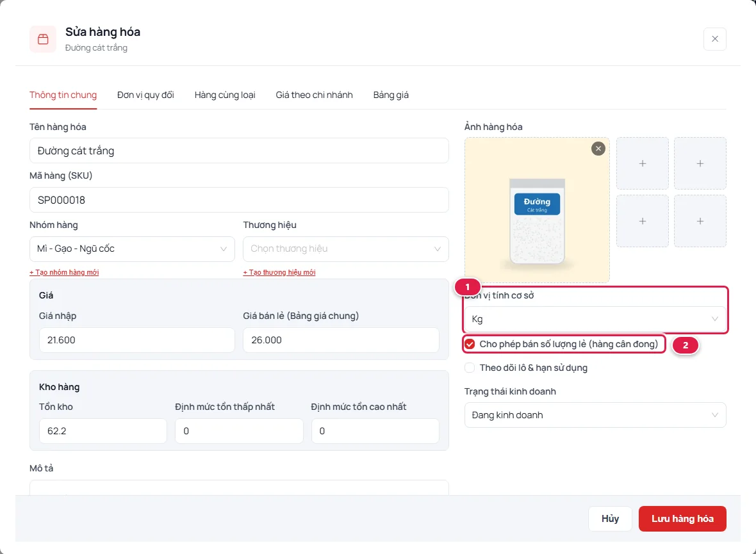This screenshot has width=756, height=554.
Task: Click the Tồn kho quantity field
Action: (103, 431)
